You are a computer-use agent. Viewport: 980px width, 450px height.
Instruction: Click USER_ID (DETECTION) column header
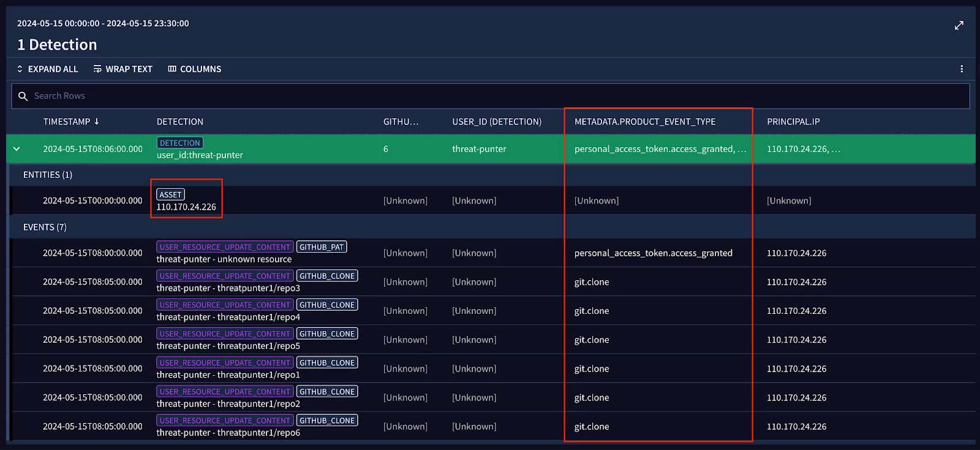click(497, 121)
